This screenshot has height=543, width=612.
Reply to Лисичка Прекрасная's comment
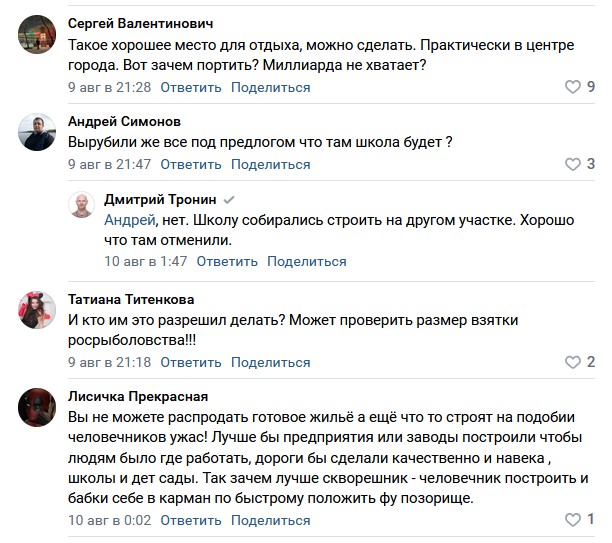pos(191,520)
